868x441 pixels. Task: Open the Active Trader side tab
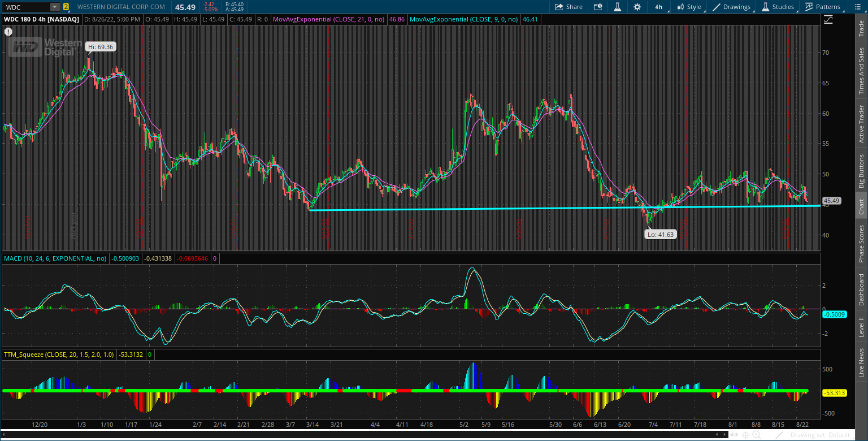(x=861, y=124)
